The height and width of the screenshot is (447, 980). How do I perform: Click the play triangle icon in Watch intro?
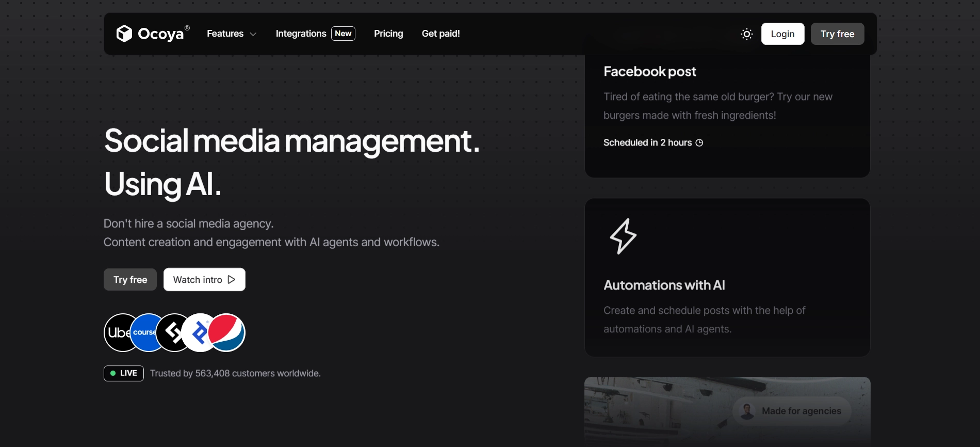(232, 280)
